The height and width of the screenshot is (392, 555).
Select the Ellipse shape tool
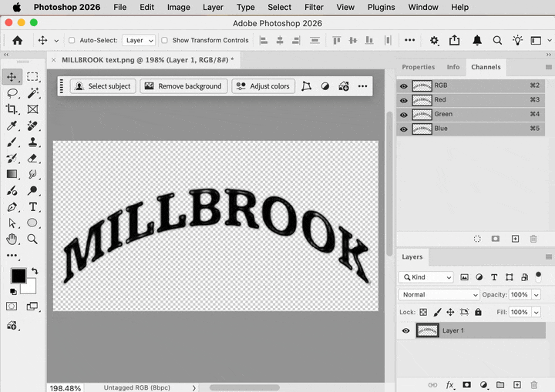click(x=32, y=223)
